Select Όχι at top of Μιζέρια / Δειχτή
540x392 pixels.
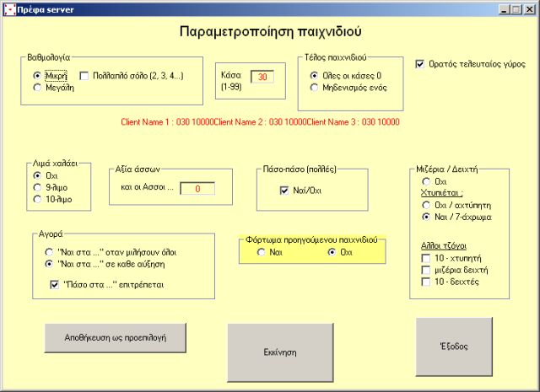point(426,181)
